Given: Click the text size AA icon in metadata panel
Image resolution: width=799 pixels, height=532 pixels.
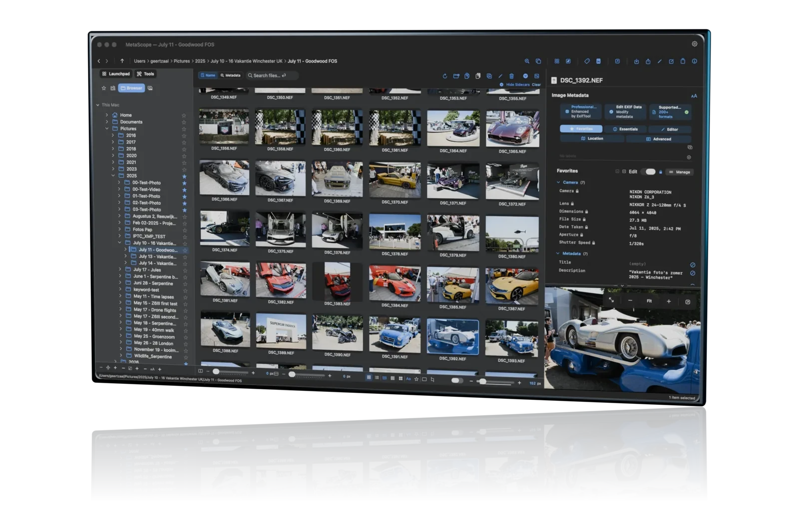Looking at the screenshot, I should coord(694,96).
